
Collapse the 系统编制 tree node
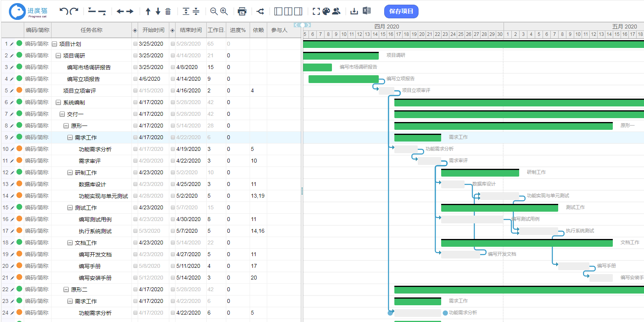[x=58, y=103]
